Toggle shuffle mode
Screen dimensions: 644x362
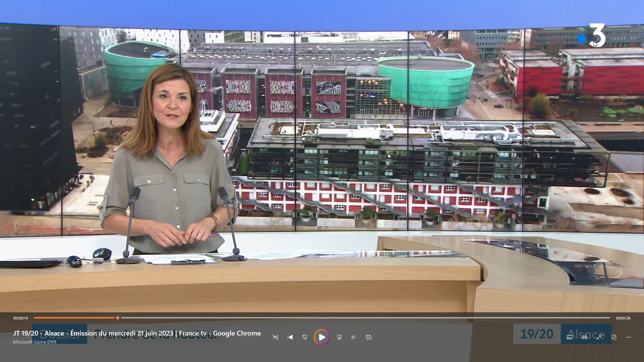point(275,337)
